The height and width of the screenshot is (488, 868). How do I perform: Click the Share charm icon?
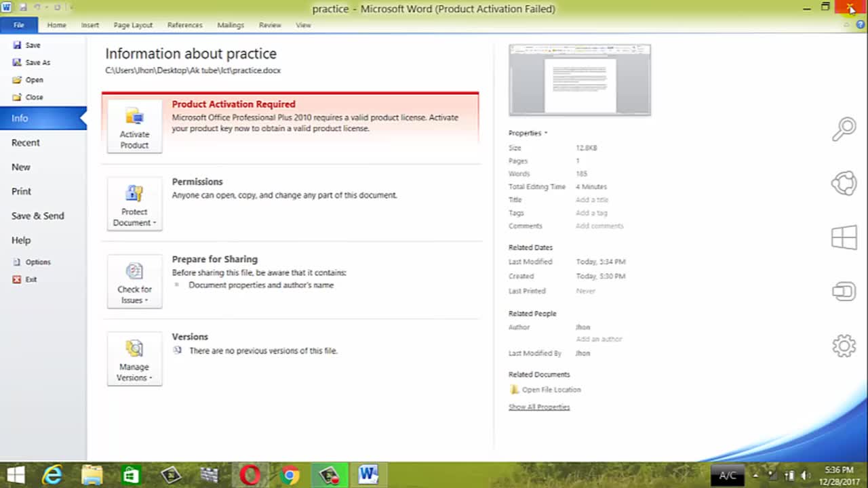pos(844,184)
